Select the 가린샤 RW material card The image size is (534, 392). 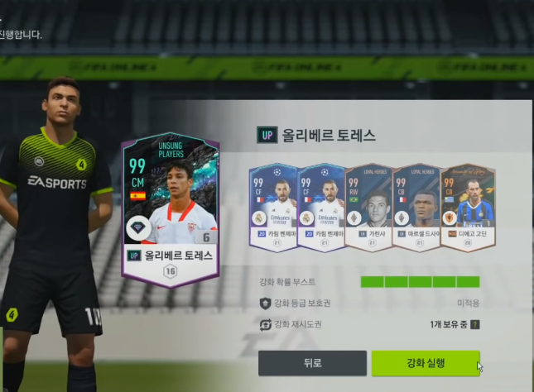pyautogui.click(x=369, y=208)
